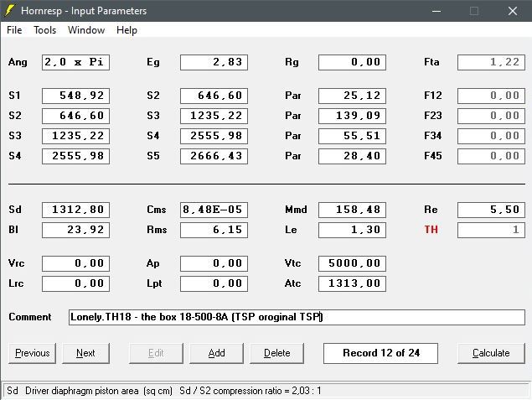Image resolution: width=532 pixels, height=400 pixels.
Task: Select the Vtc chamber volume field
Action: click(x=352, y=263)
